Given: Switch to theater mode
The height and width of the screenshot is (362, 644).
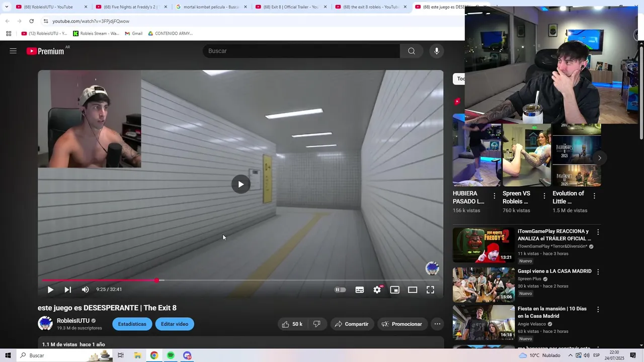Looking at the screenshot, I should pos(413,290).
